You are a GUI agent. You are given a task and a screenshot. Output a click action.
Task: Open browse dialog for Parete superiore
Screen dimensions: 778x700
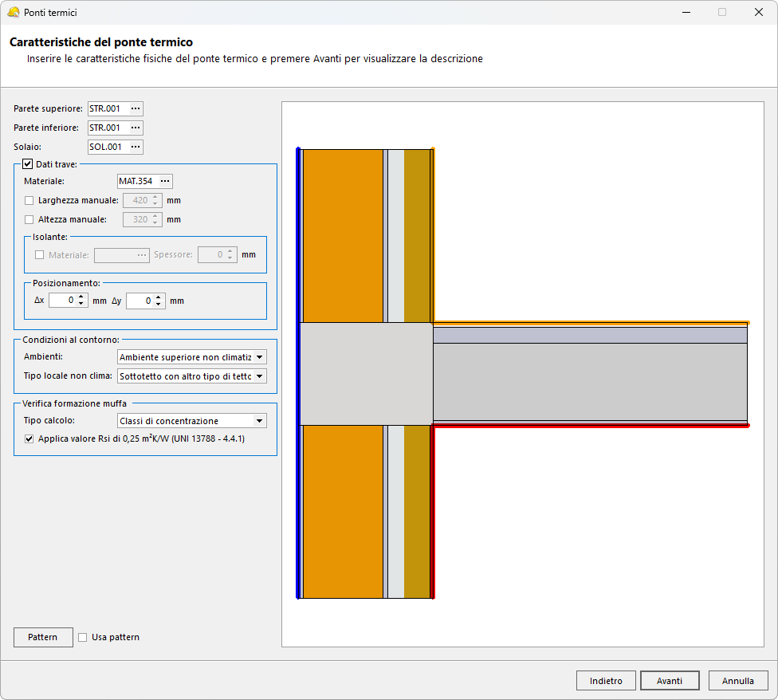click(135, 108)
